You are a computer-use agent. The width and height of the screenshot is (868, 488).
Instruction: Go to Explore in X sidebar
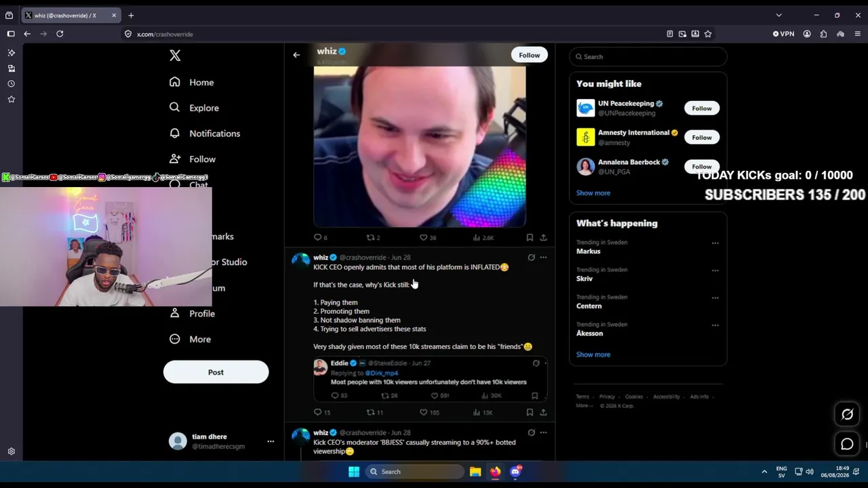point(194,108)
